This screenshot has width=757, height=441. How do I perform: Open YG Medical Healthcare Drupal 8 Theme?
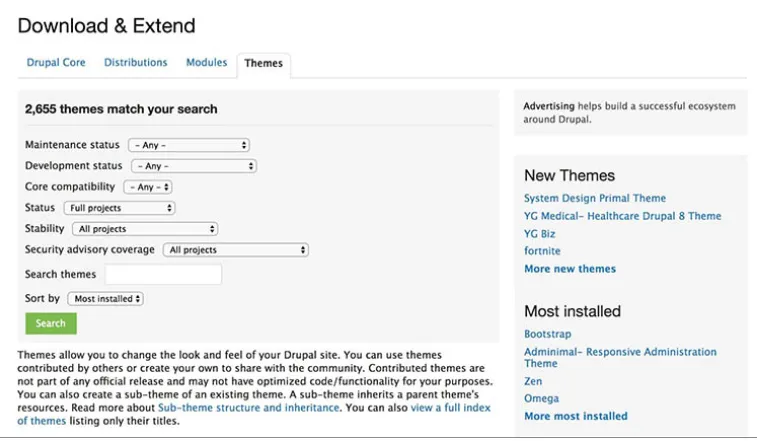point(622,216)
